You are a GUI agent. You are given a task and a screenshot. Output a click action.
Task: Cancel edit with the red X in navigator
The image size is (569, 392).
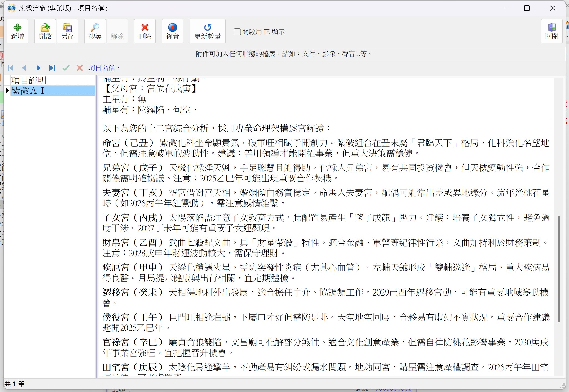point(80,68)
